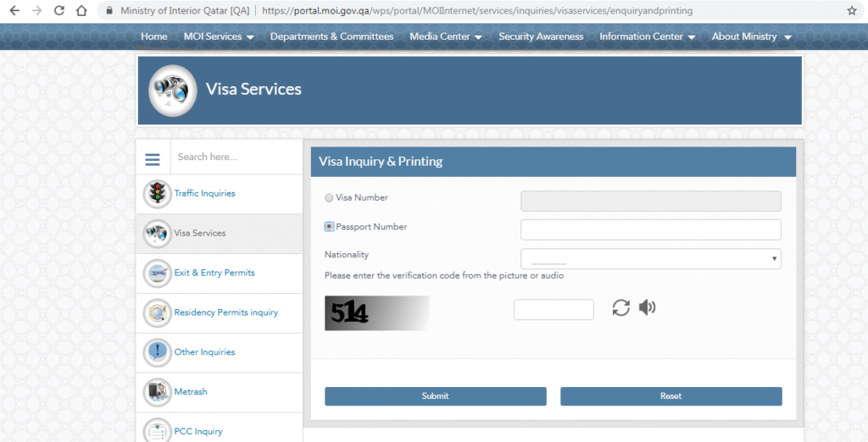The image size is (868, 442).
Task: Open the Nationality dropdown list
Action: click(x=650, y=259)
